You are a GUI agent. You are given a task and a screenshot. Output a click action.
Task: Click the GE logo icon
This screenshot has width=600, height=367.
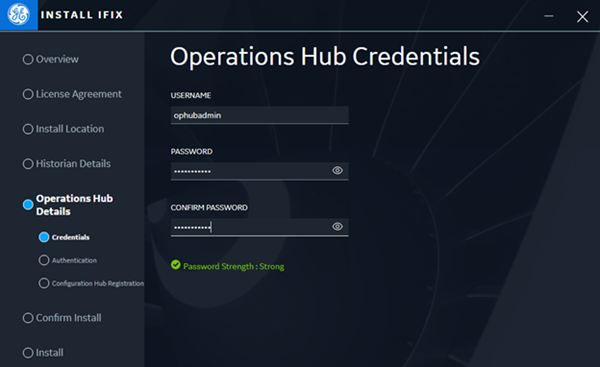coord(18,15)
